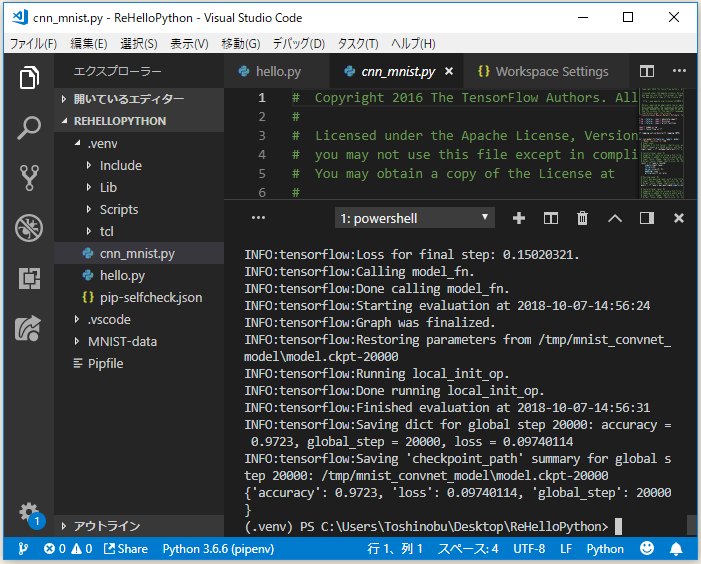
Task: Click the terminal vertical scrollbar
Action: pos(692,525)
